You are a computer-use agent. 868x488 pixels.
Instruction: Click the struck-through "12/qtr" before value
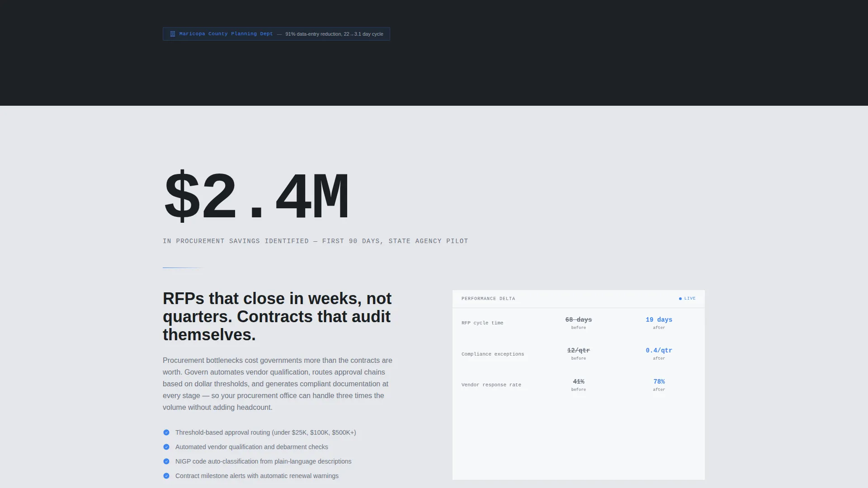579,350
